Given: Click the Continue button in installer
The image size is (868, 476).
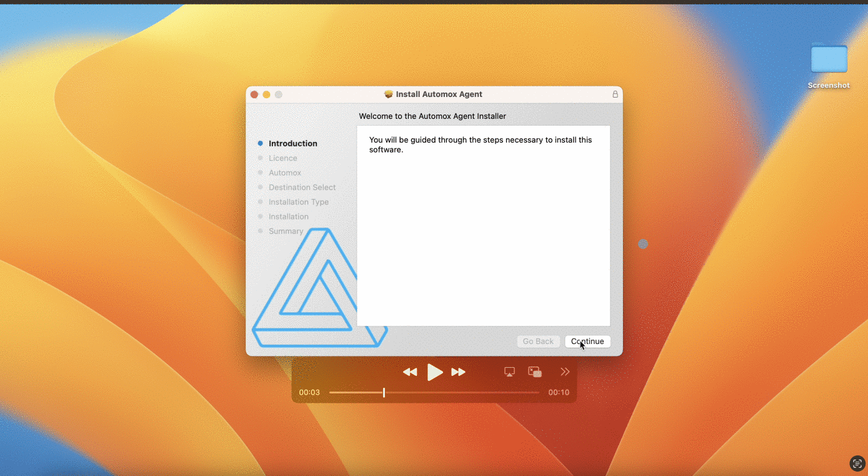Looking at the screenshot, I should tap(587, 342).
